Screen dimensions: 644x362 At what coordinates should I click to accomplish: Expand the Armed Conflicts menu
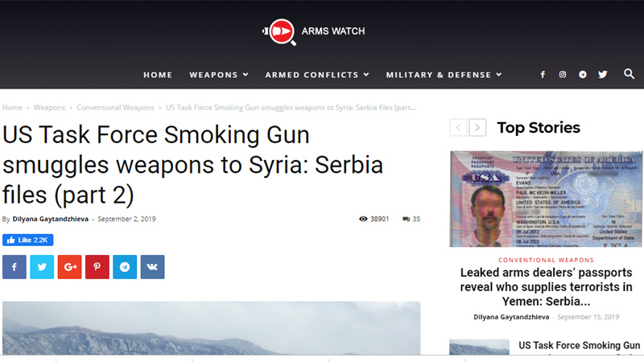[x=316, y=75]
